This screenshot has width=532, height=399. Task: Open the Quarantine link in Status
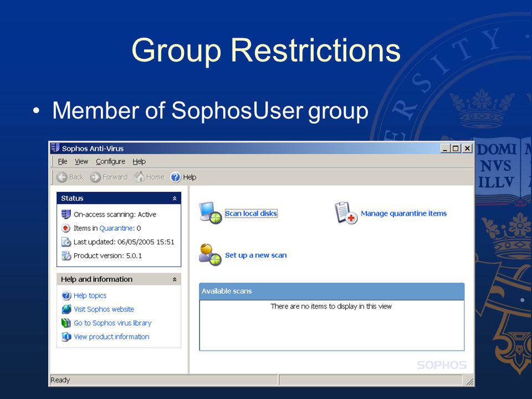pyautogui.click(x=116, y=228)
